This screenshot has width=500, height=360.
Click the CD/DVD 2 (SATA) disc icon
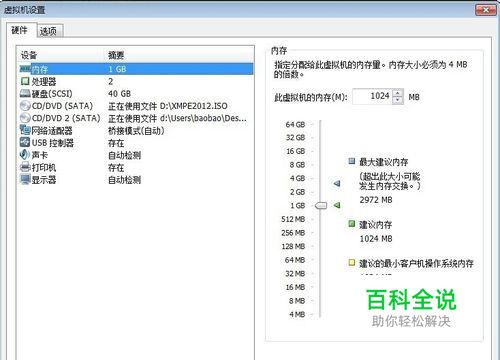25,118
